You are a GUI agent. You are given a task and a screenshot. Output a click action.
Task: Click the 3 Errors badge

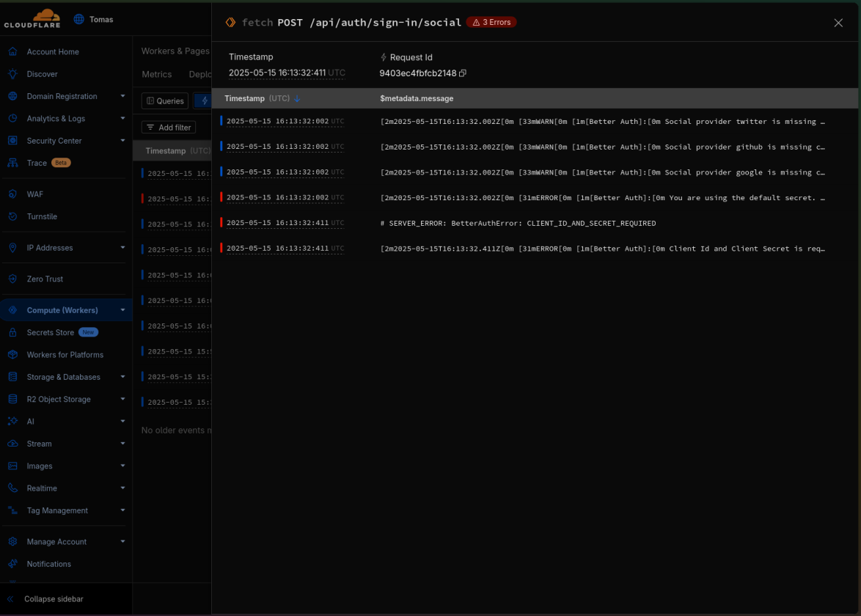[x=491, y=23]
